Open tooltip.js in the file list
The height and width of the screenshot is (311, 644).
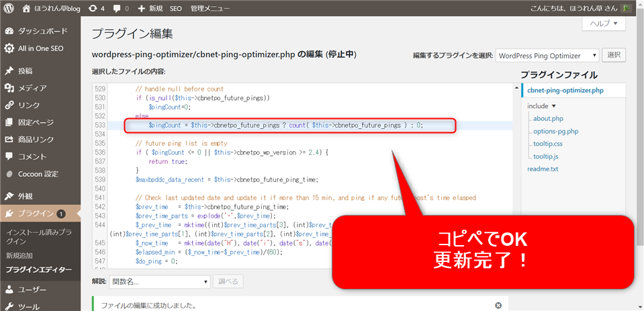point(545,157)
